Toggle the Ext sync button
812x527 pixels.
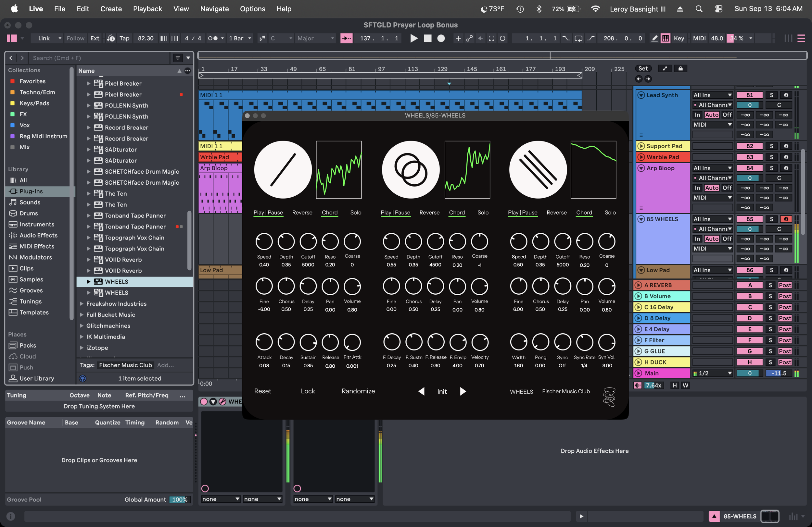(x=95, y=39)
